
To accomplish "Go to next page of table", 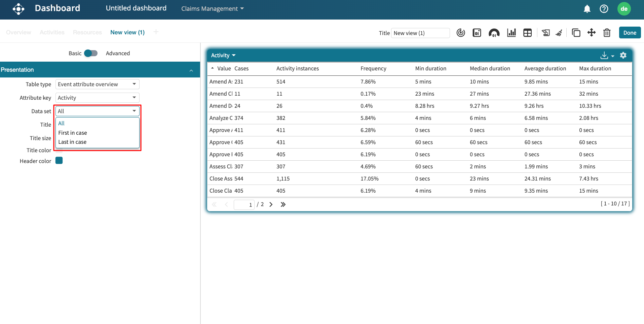I will [x=271, y=204].
